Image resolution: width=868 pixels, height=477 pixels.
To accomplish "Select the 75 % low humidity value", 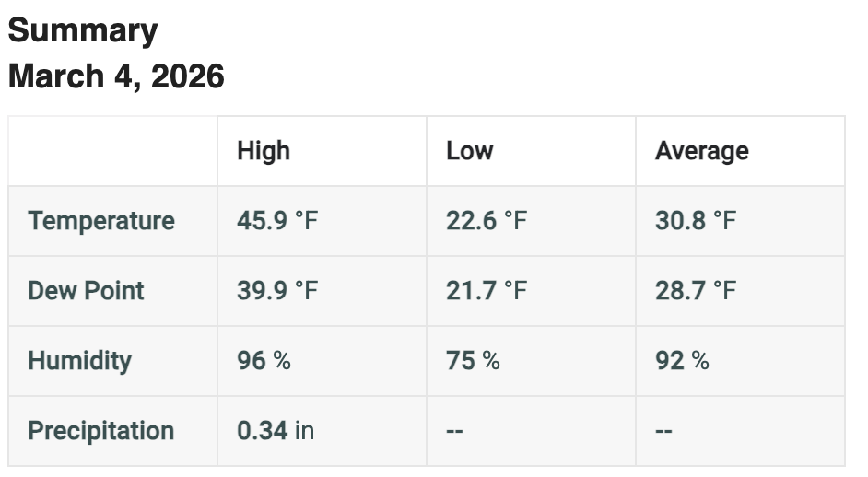I will [x=473, y=361].
